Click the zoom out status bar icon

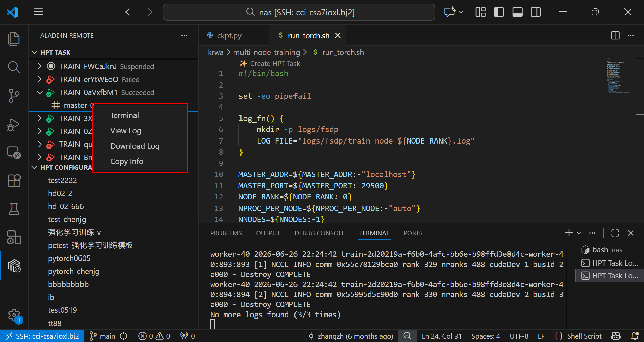pyautogui.click(x=407, y=336)
